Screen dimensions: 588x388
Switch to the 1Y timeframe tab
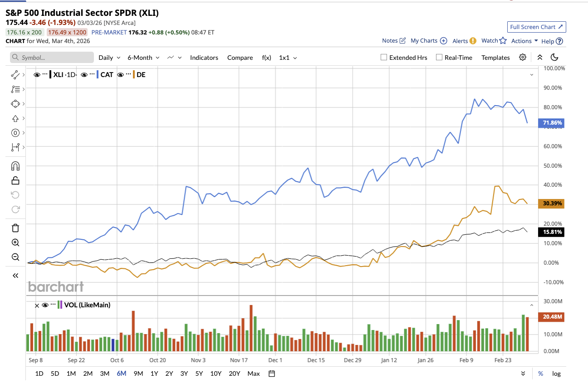coord(154,373)
